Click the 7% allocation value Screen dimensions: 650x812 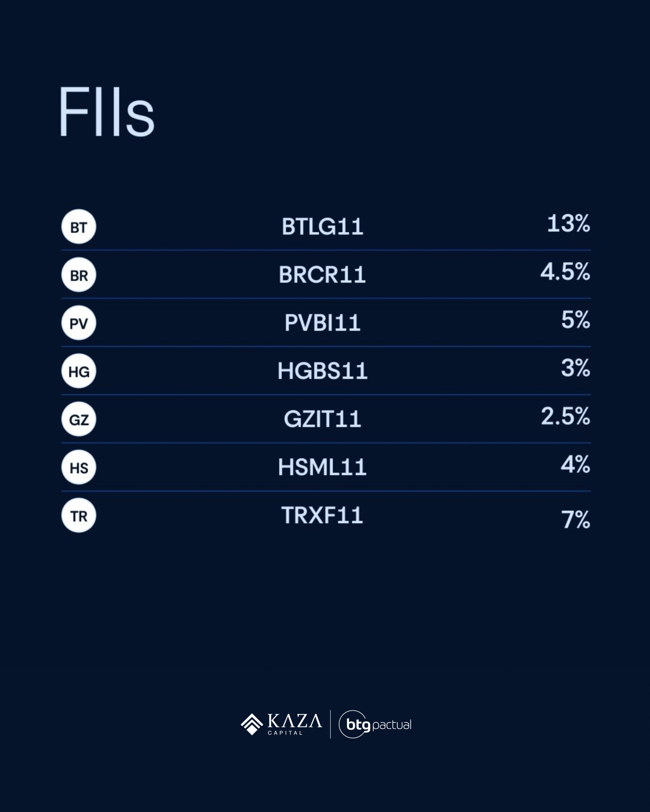click(575, 520)
